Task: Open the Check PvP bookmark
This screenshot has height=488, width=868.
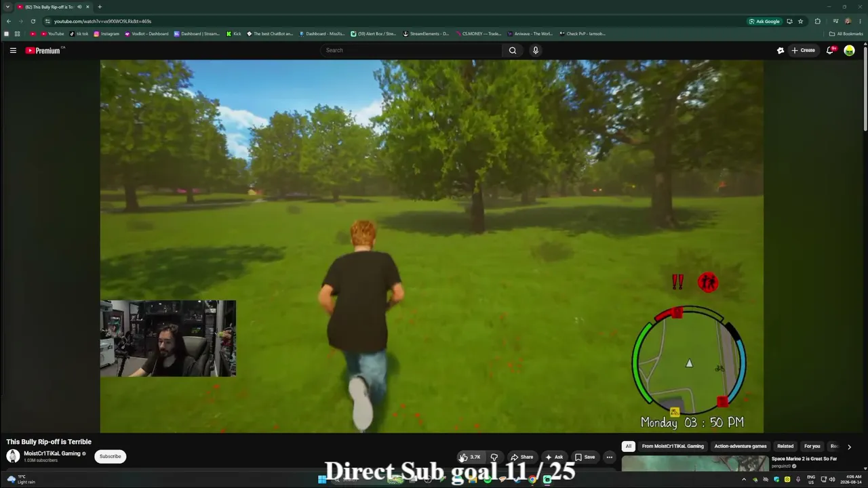Action: point(582,34)
